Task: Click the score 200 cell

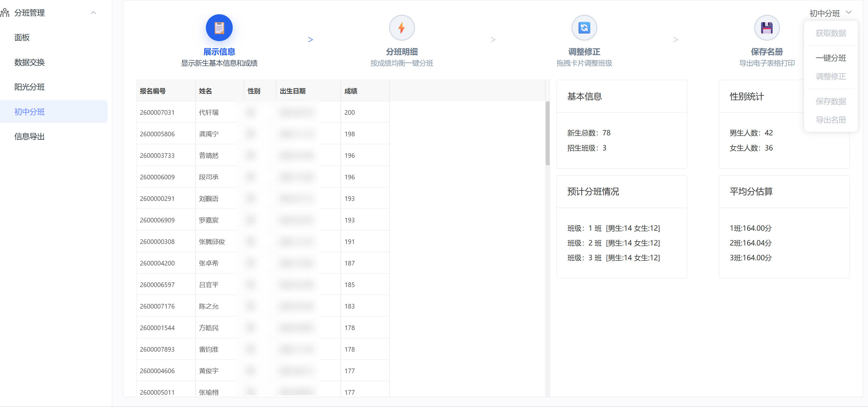Action: (364, 113)
